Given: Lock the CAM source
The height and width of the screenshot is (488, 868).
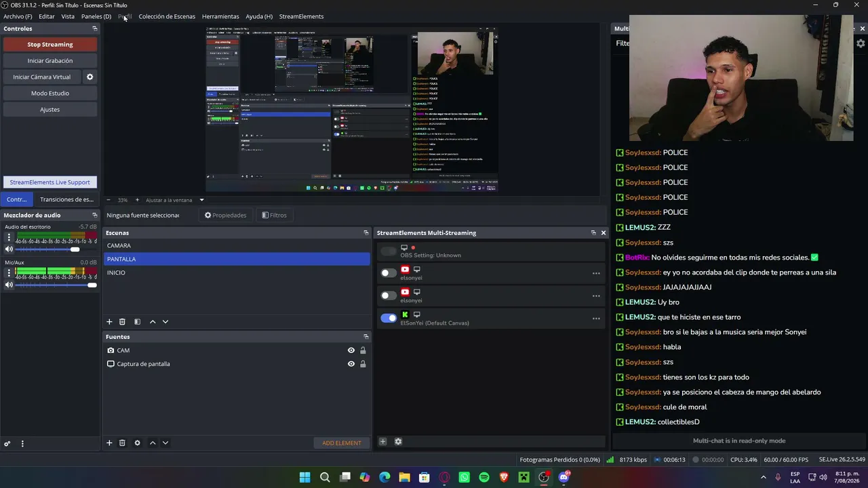Looking at the screenshot, I should [x=363, y=350].
